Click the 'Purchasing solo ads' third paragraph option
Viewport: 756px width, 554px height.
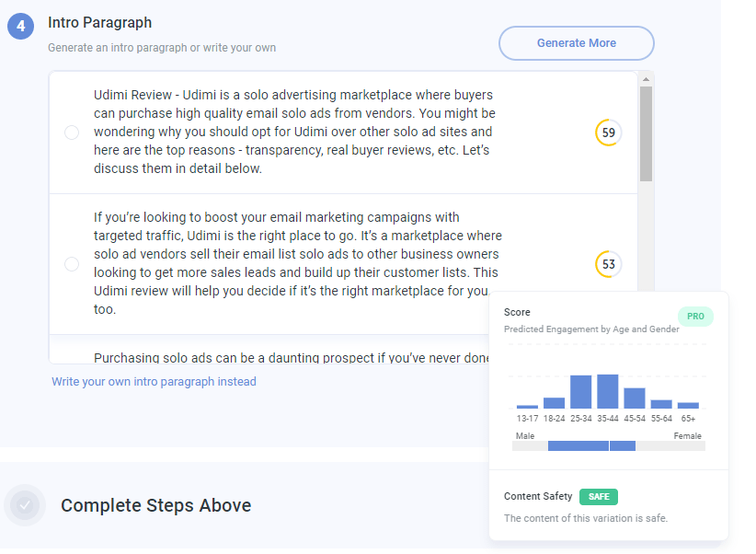(292, 358)
